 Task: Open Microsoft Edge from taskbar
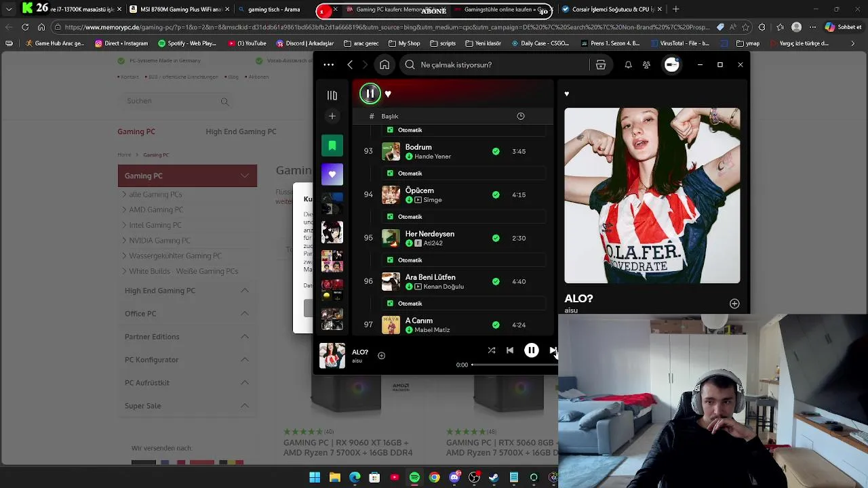pyautogui.click(x=355, y=477)
